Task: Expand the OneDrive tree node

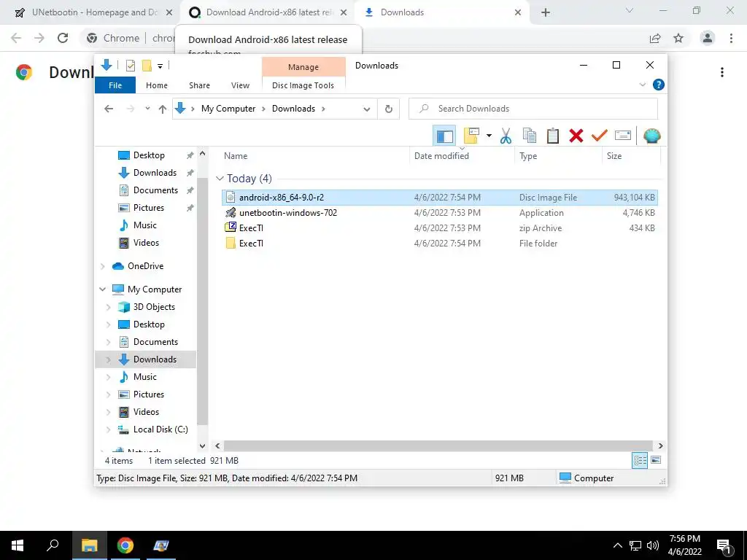Action: pyautogui.click(x=102, y=266)
